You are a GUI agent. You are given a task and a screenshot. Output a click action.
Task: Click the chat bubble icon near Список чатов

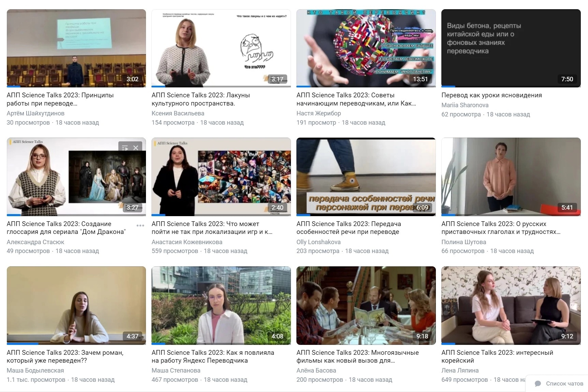(538, 383)
